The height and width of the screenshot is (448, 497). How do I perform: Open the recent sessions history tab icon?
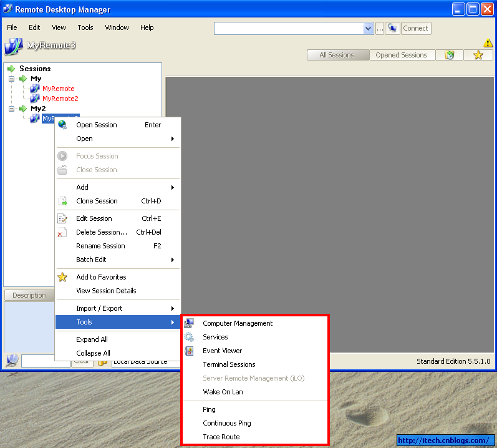point(450,55)
